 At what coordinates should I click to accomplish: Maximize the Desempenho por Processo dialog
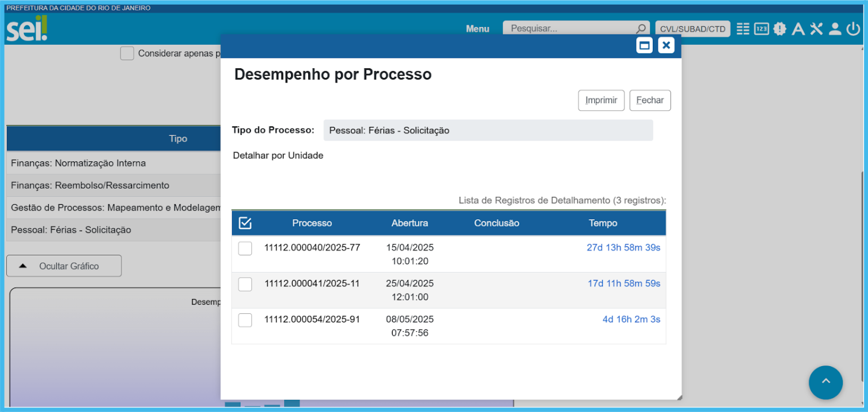tap(645, 45)
